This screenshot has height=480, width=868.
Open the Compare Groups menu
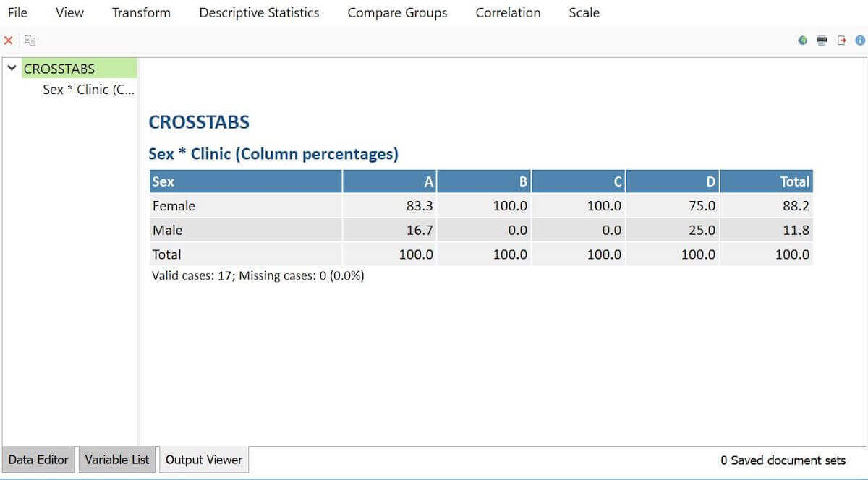397,13
